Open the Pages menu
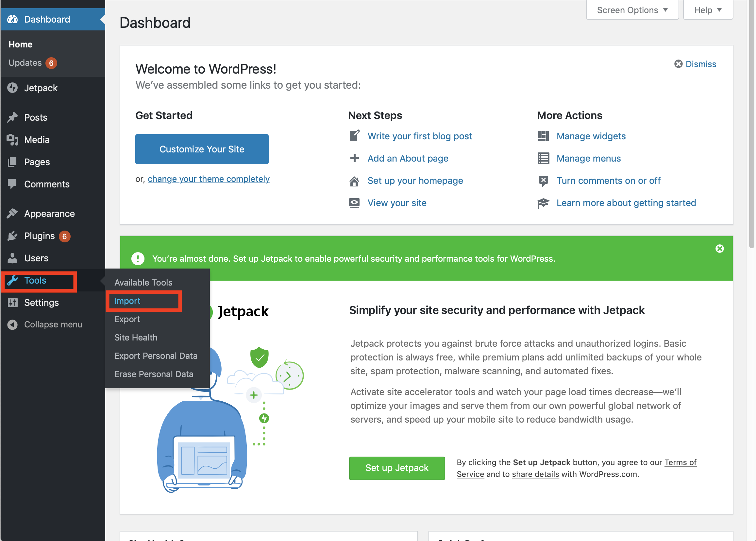 point(53,162)
